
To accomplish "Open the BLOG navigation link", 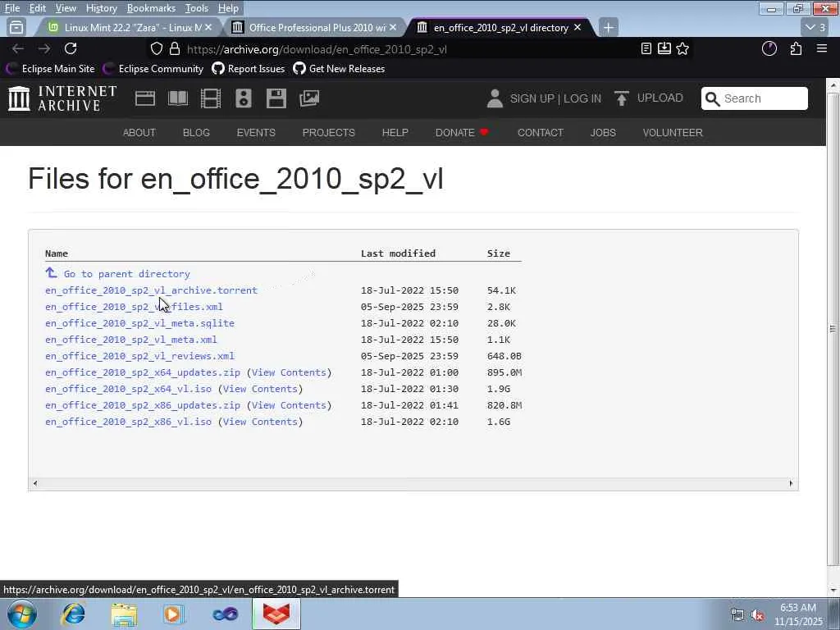I will point(196,132).
